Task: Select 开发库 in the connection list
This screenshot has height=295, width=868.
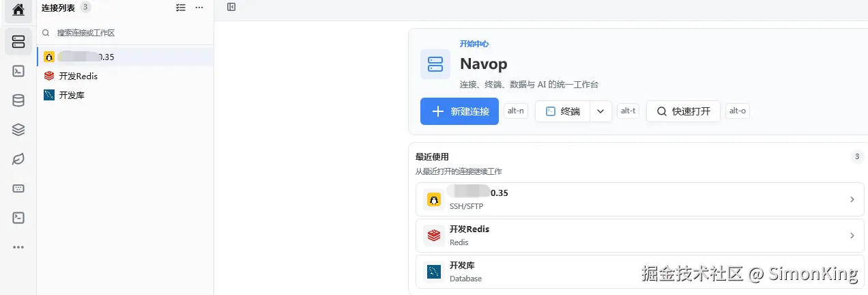Action: (126, 95)
